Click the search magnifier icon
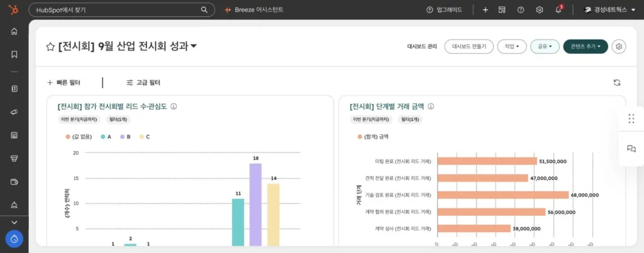644x253 pixels. tap(204, 10)
